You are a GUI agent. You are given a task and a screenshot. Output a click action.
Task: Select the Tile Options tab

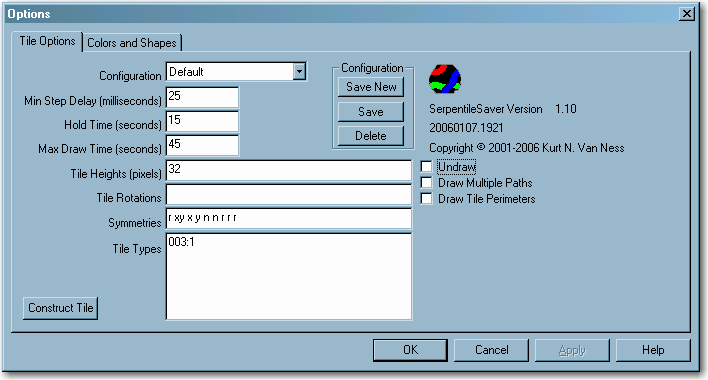[x=47, y=41]
